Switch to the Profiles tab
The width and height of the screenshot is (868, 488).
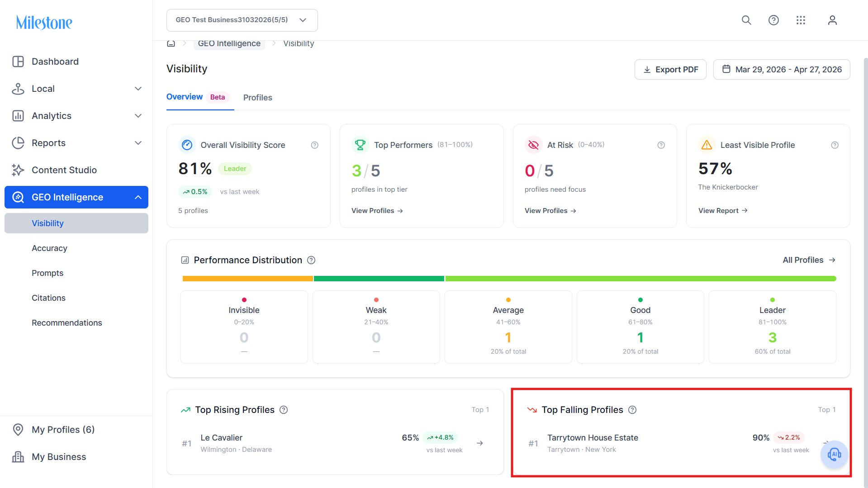tap(258, 98)
